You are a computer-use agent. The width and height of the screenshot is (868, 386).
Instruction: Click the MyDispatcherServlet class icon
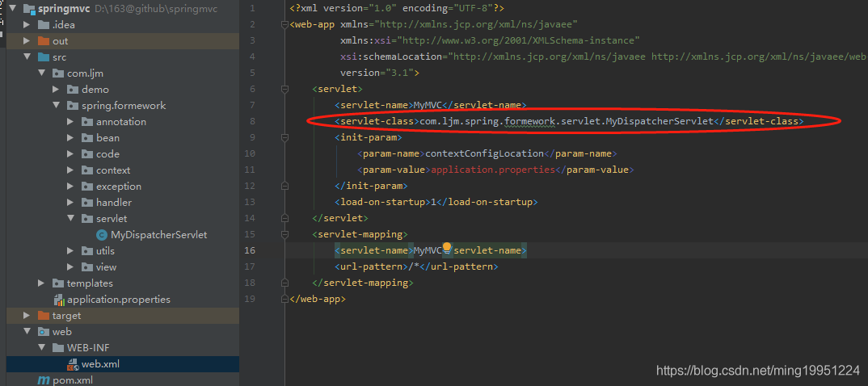point(101,235)
